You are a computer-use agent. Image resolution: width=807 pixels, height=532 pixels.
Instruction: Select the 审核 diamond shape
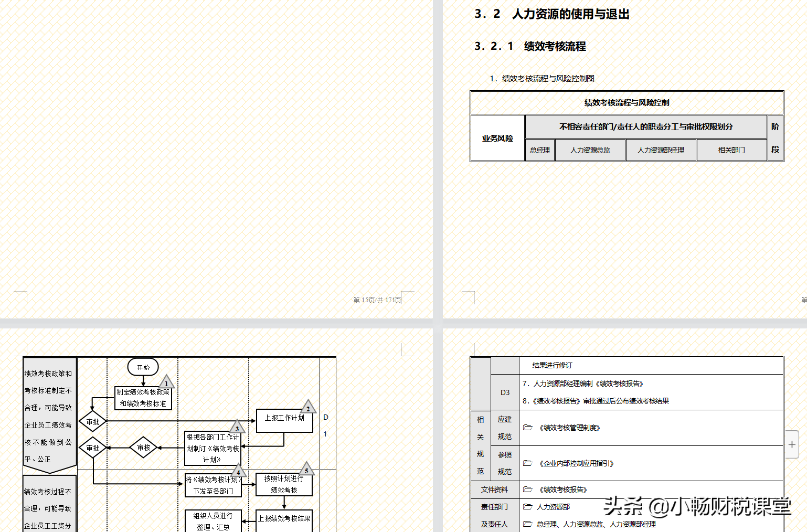click(x=143, y=448)
